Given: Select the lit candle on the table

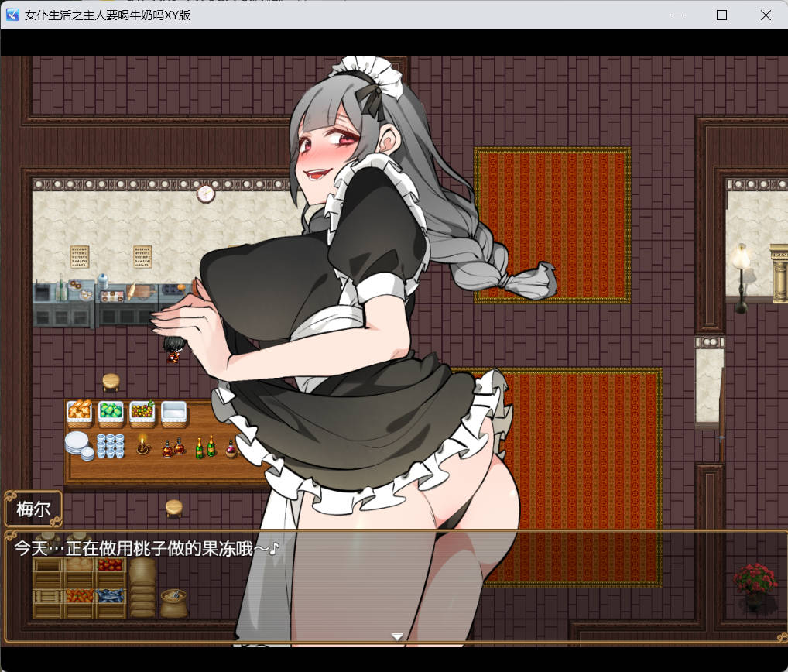Looking at the screenshot, I should [142, 445].
